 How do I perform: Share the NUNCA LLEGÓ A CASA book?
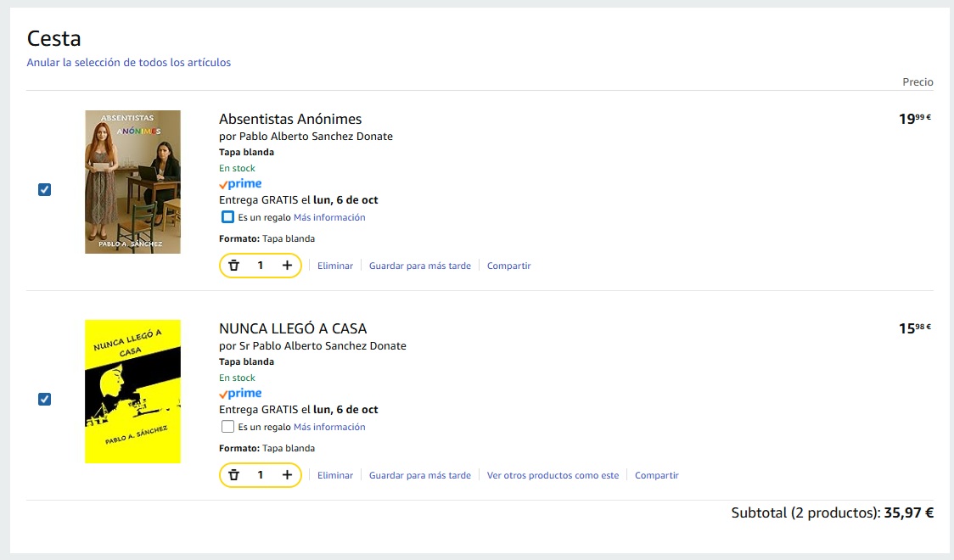656,475
